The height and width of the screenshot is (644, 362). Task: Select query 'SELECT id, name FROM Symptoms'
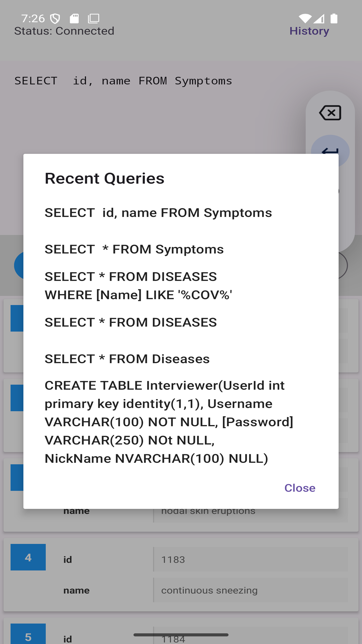tap(158, 213)
